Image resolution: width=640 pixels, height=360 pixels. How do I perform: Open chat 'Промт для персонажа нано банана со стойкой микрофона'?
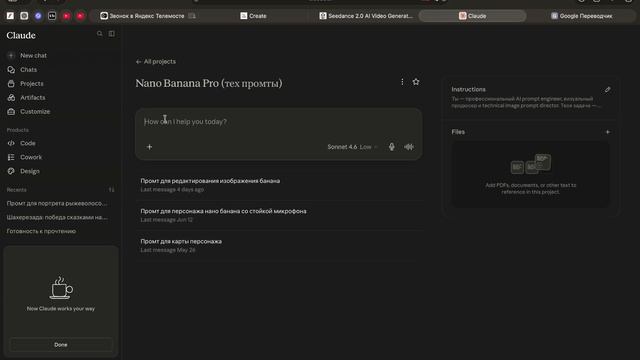279,215
